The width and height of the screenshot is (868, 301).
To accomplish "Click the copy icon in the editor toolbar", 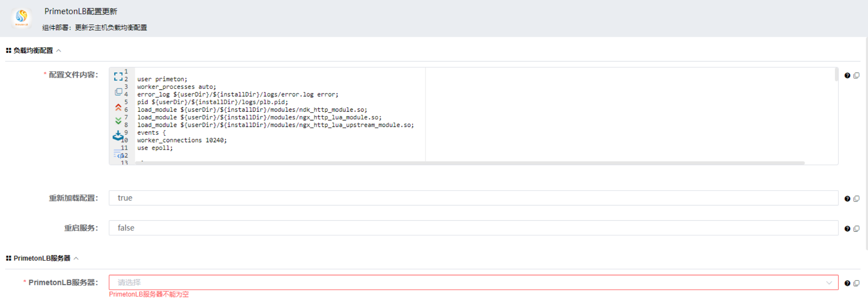I will [118, 92].
